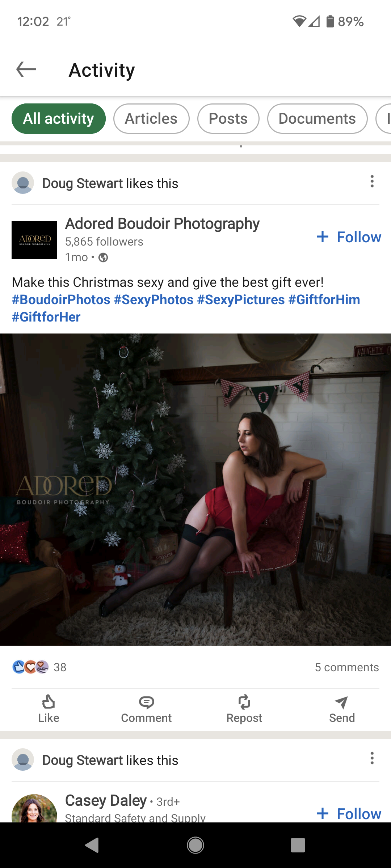Open Casey Daley's profile picture
Image resolution: width=391 pixels, height=868 pixels.
coord(34,809)
